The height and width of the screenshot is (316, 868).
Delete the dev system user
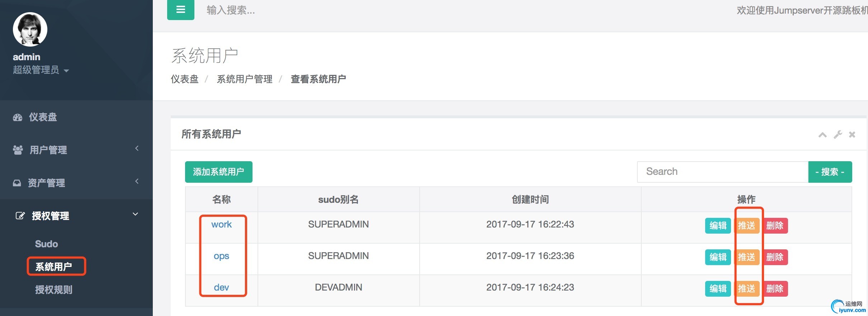[775, 289]
